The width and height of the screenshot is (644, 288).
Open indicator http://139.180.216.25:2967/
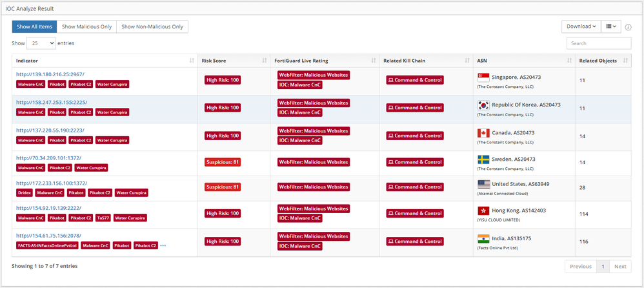(x=50, y=74)
